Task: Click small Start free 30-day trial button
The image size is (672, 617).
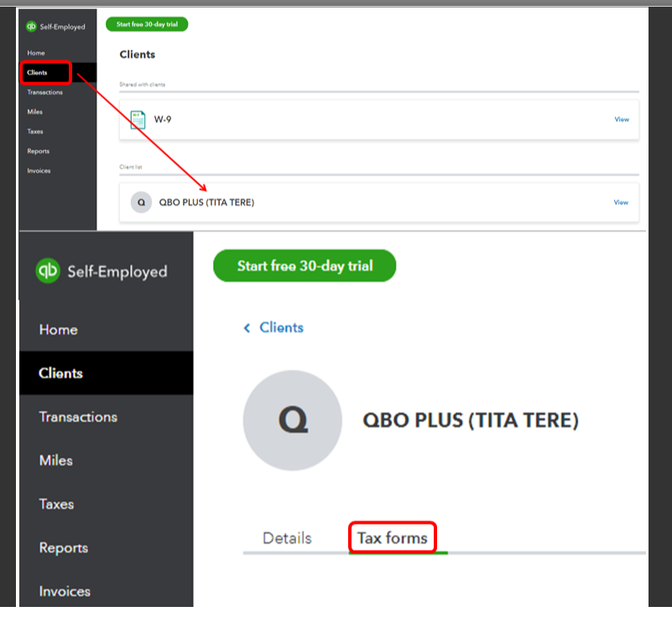Action: [x=147, y=24]
